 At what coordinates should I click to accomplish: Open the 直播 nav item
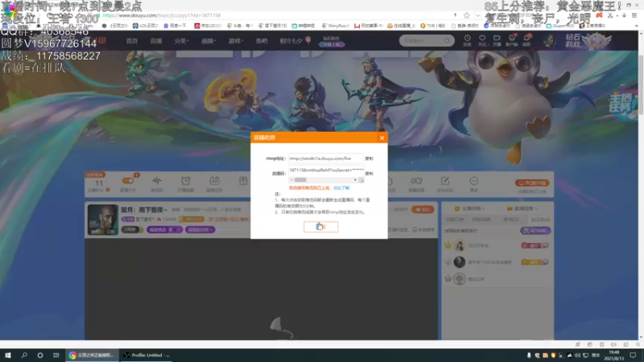[155, 41]
